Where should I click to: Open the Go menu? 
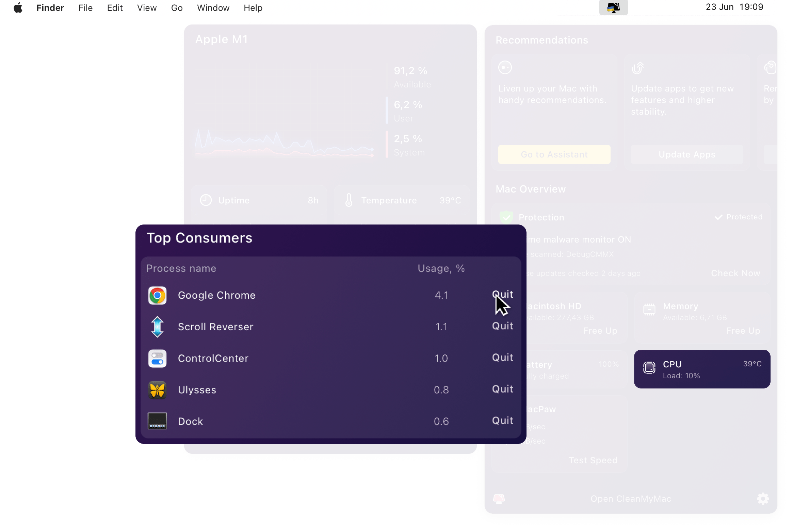(x=177, y=8)
